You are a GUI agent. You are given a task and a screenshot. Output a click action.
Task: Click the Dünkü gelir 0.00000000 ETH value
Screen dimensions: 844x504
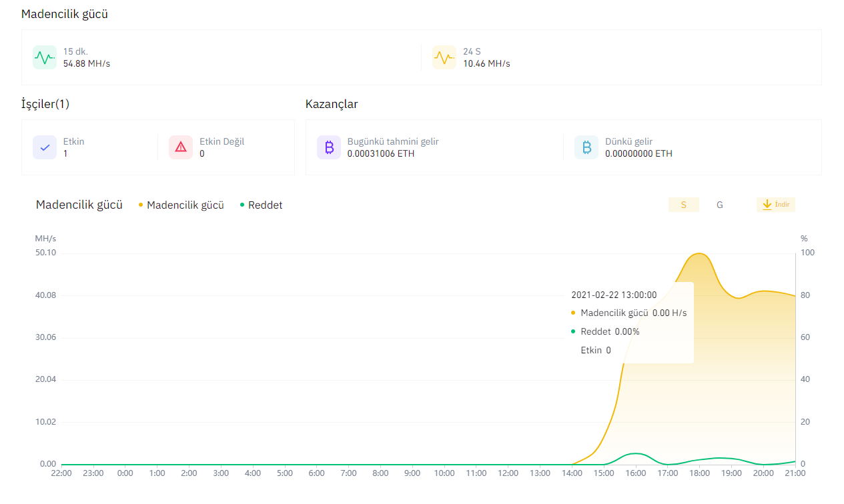point(639,153)
